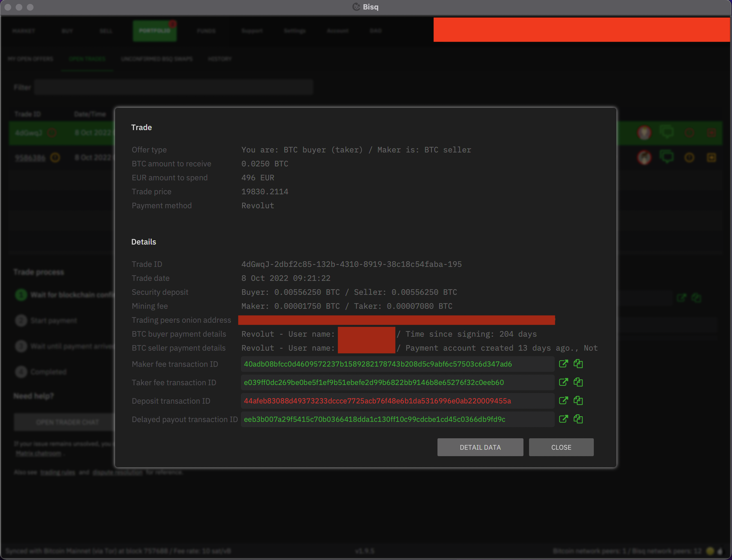Open deposit transaction in block explorer
This screenshot has height=560, width=732.
564,401
